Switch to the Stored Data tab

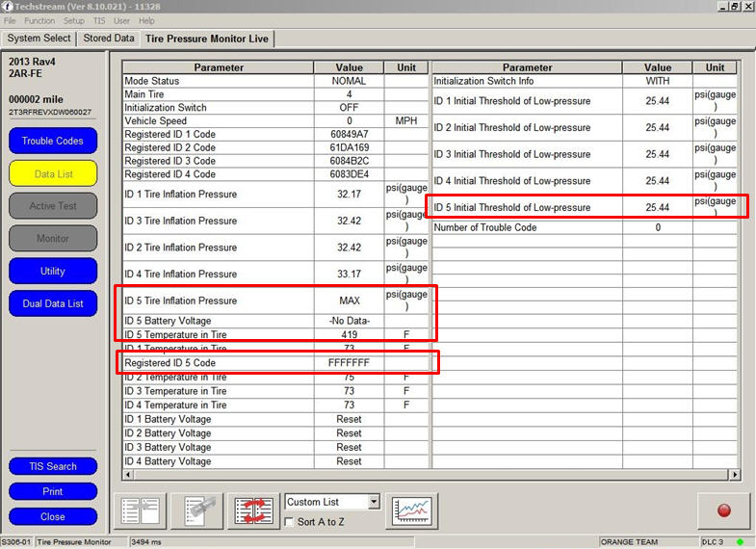coord(109,39)
